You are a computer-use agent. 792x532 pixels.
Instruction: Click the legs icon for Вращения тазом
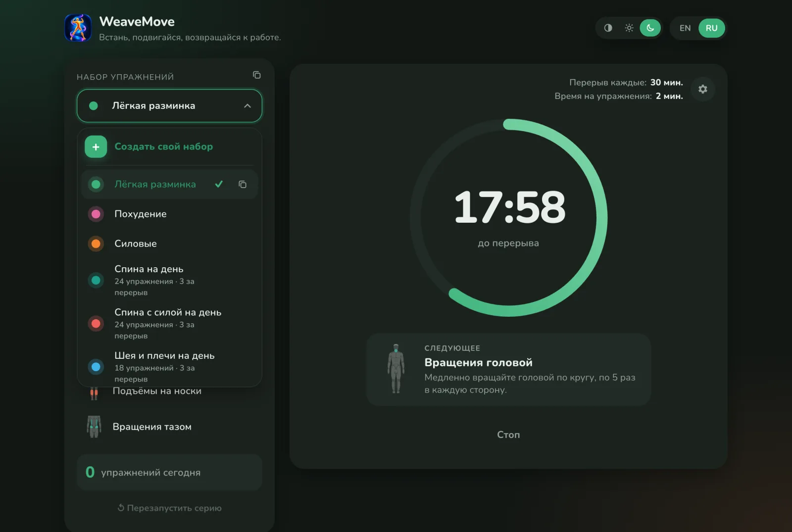click(94, 427)
